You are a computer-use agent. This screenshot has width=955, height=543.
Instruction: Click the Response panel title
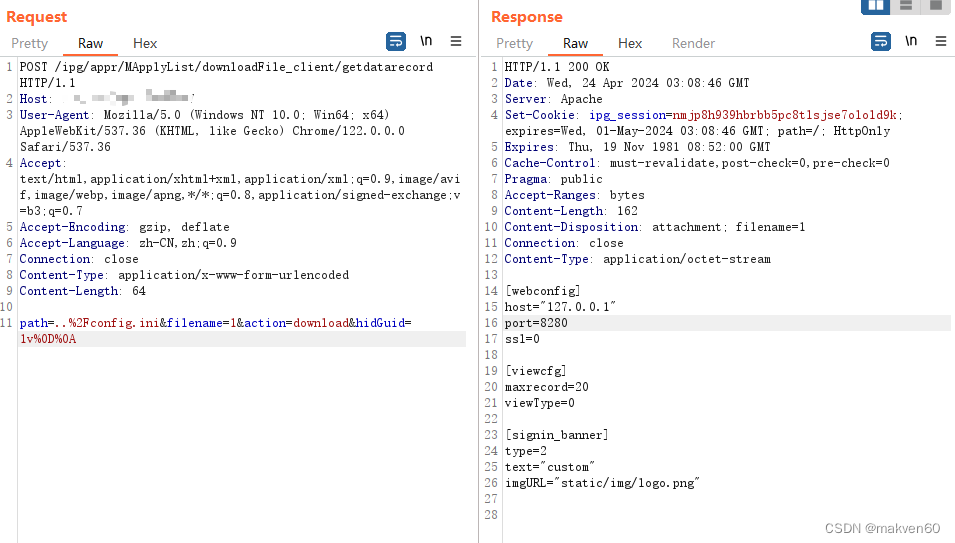[x=527, y=17]
